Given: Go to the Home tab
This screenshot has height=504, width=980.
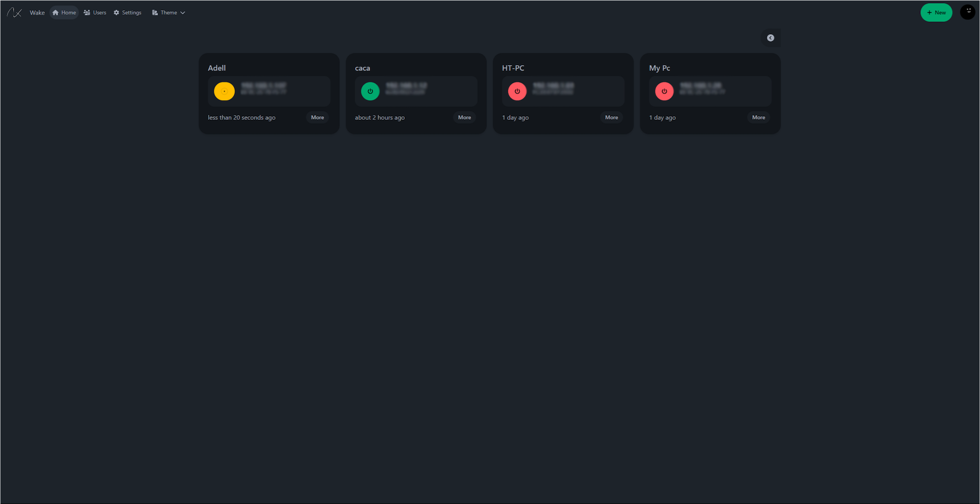Looking at the screenshot, I should (64, 13).
